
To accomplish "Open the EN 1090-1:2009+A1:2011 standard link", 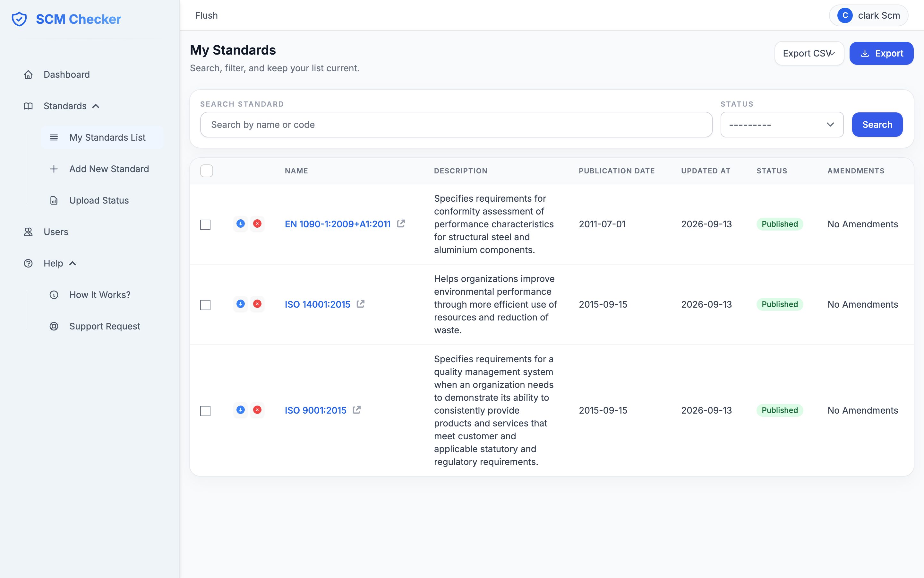I will coord(338,224).
